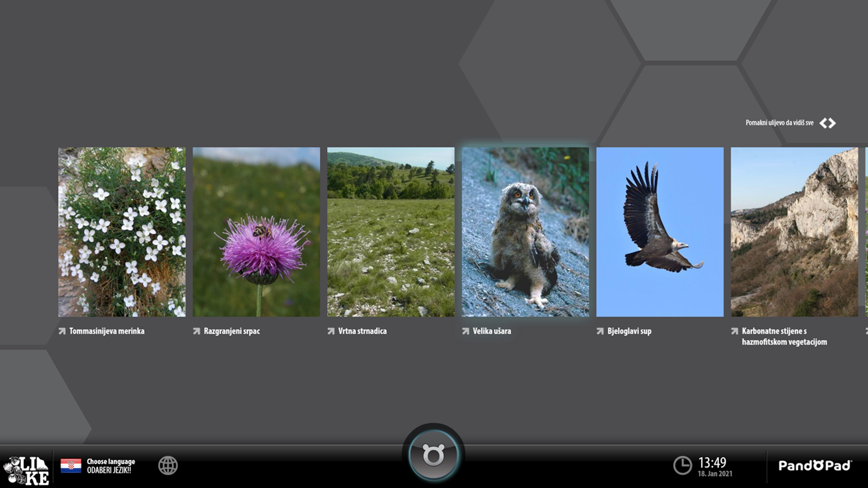
Task: Click arrow icon beside Tommasinijeva merinka
Action: pyautogui.click(x=62, y=331)
